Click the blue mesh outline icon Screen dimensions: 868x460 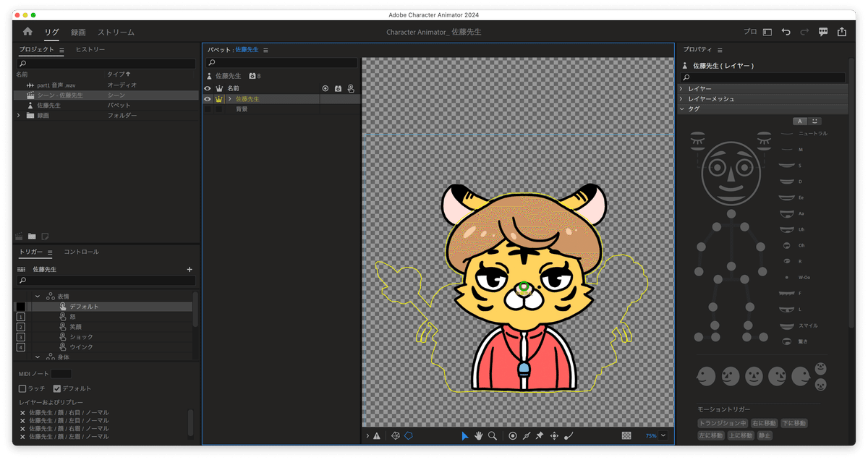click(409, 435)
